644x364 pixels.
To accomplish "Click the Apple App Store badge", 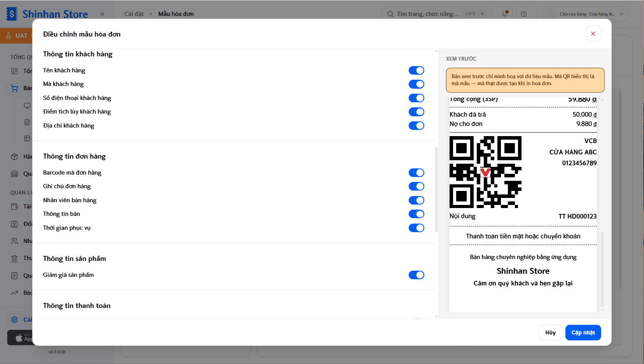I will coord(20,338).
